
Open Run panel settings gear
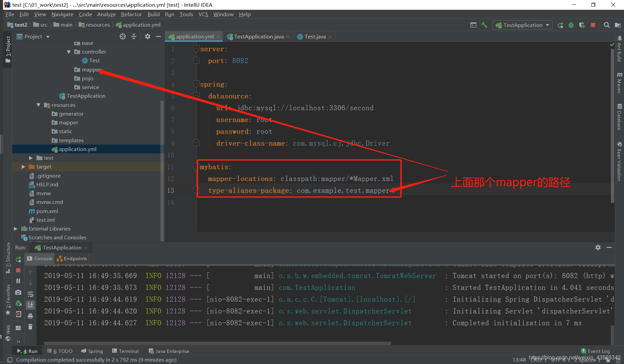click(598, 247)
